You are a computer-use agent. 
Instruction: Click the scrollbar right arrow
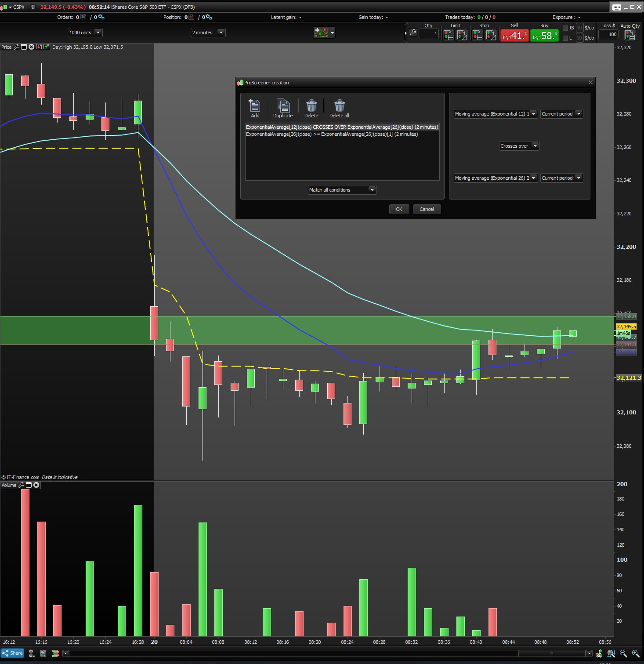[x=589, y=653]
